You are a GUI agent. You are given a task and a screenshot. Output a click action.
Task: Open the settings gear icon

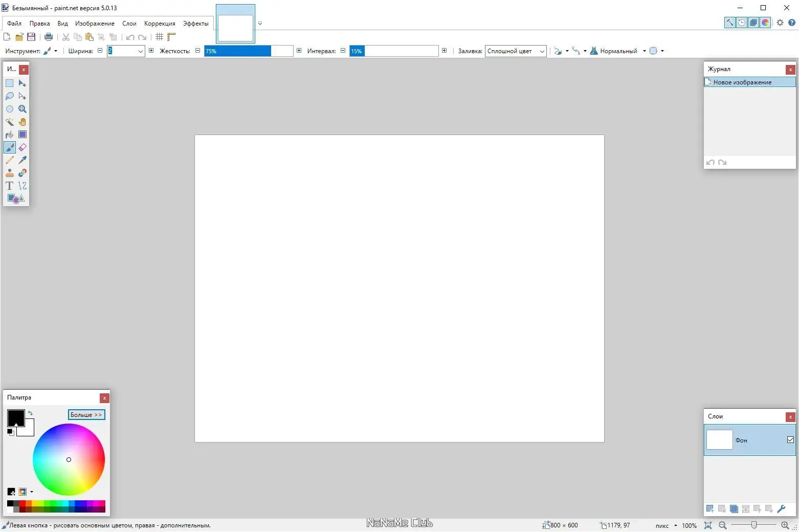pyautogui.click(x=780, y=23)
